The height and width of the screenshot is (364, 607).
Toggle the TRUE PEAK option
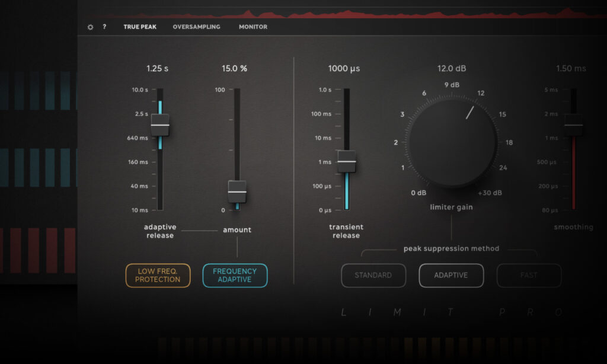[x=140, y=27]
